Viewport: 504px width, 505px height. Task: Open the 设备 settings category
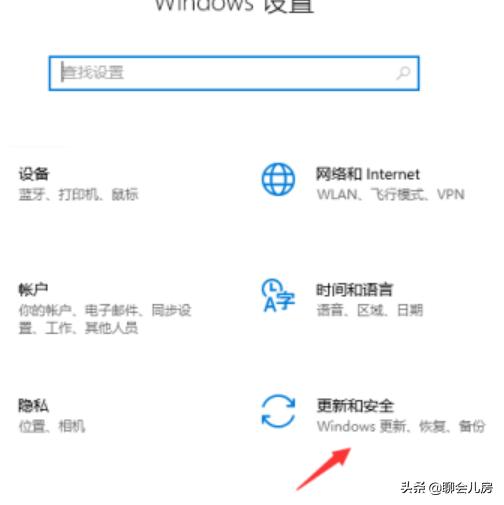coord(34,174)
